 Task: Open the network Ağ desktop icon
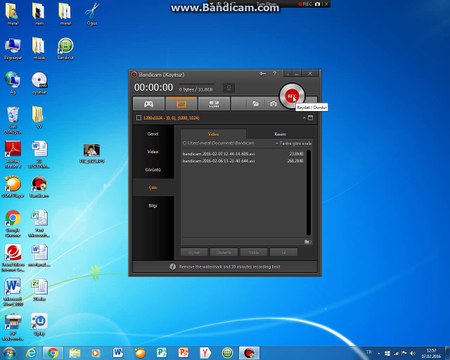pos(13,83)
